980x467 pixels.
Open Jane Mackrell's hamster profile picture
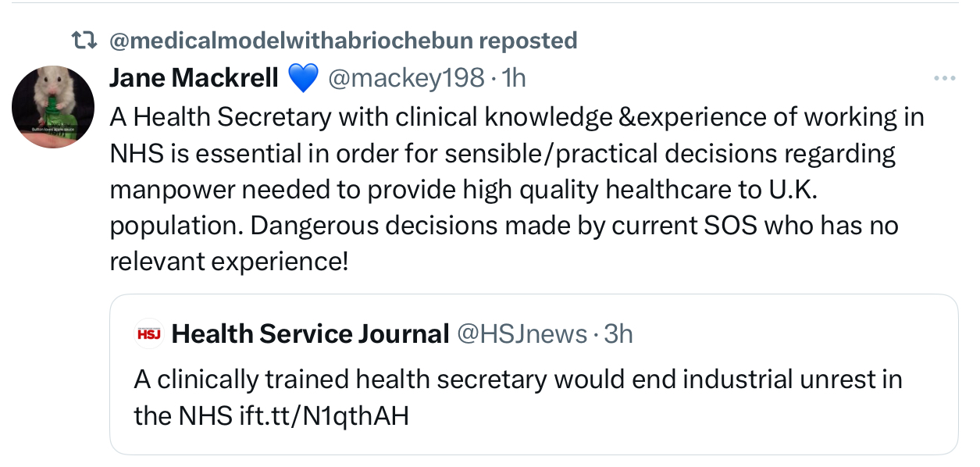[x=53, y=106]
